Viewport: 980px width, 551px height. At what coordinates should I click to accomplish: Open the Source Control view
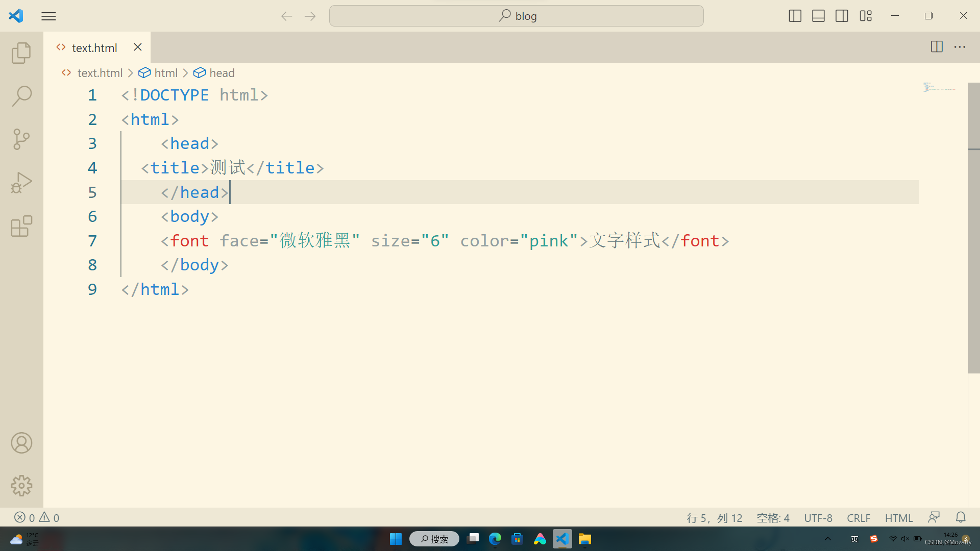[x=21, y=139]
